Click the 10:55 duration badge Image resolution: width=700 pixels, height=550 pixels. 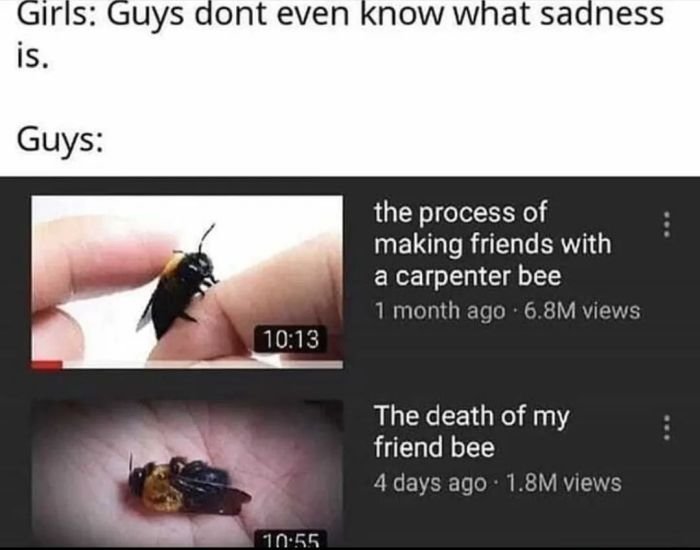click(291, 539)
